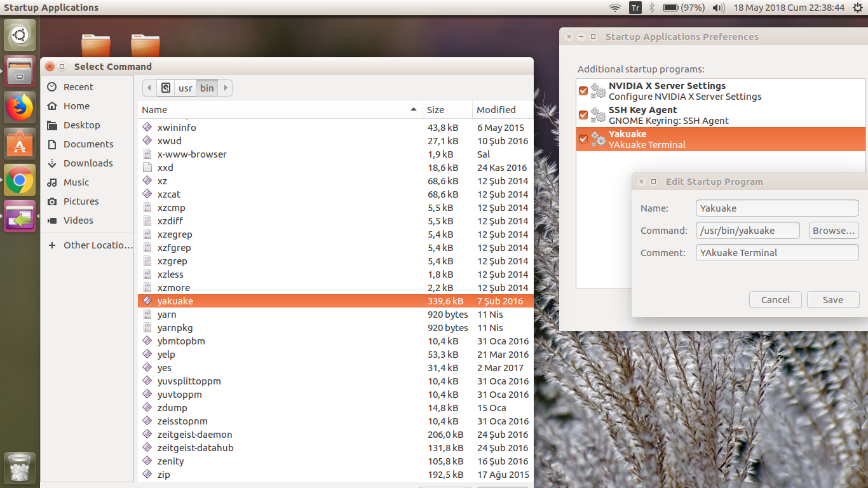Click the Downloads arrow icon in sidebar
Screen dimensions: 868x488
click(52, 163)
